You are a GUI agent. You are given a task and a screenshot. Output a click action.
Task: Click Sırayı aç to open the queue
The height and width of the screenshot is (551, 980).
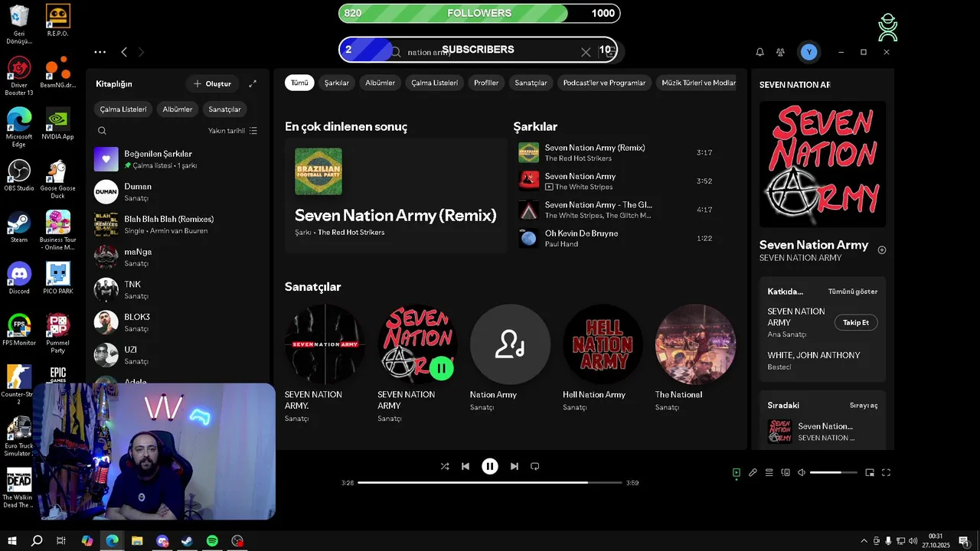coord(864,405)
